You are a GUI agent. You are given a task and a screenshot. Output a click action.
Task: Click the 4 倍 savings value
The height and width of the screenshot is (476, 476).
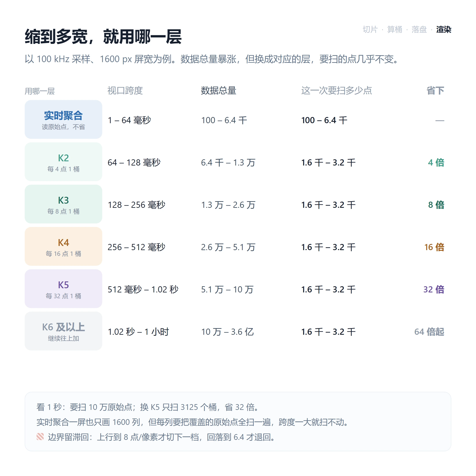[x=436, y=163]
